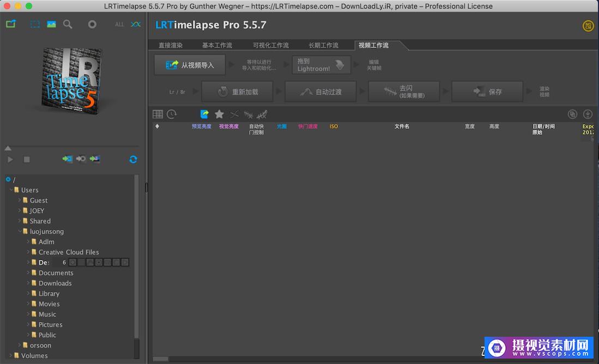Viewport: 599px width, 364px height.
Task: Click the star rating filter icon
Action: 219,114
